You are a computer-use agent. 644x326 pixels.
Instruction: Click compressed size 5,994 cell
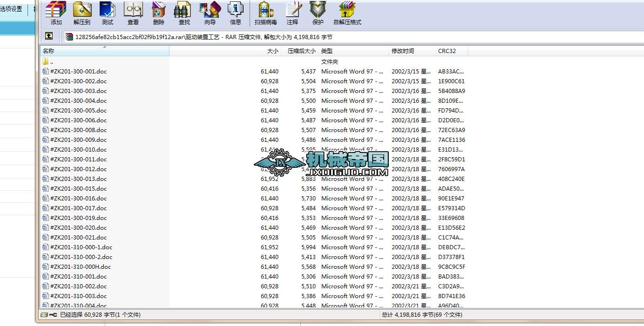[x=308, y=247]
